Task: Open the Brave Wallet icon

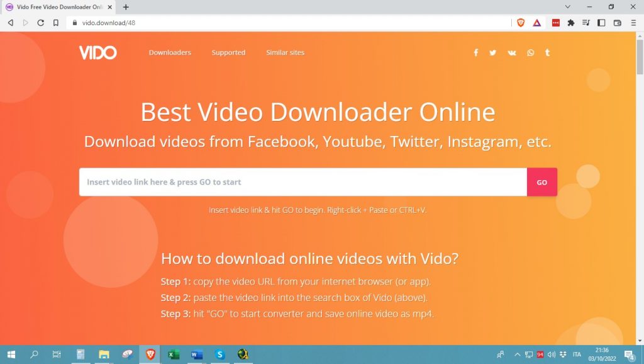Action: click(617, 23)
